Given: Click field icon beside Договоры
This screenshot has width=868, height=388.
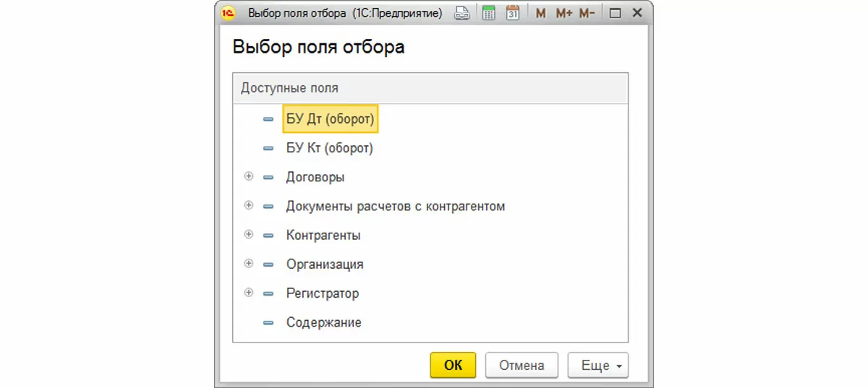Looking at the screenshot, I should (268, 177).
